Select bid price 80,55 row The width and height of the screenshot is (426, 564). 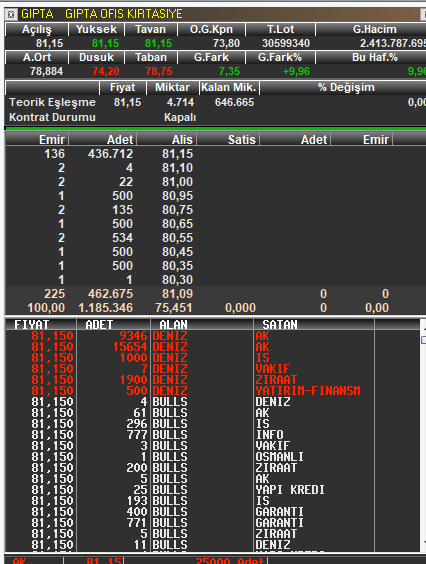pyautogui.click(x=177, y=238)
